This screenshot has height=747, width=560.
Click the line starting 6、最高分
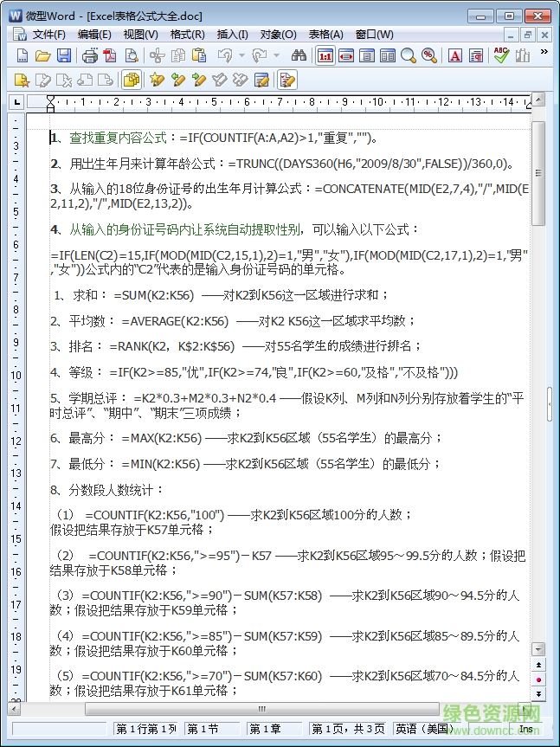(x=247, y=438)
